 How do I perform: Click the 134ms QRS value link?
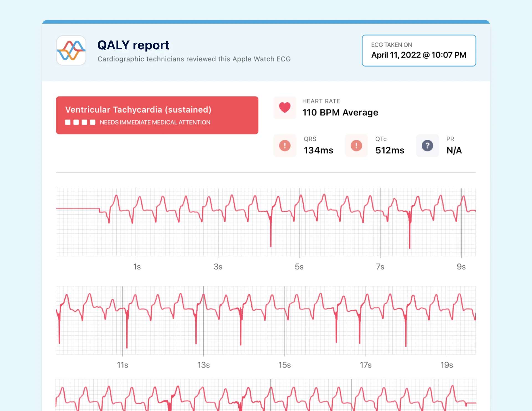[x=318, y=150]
